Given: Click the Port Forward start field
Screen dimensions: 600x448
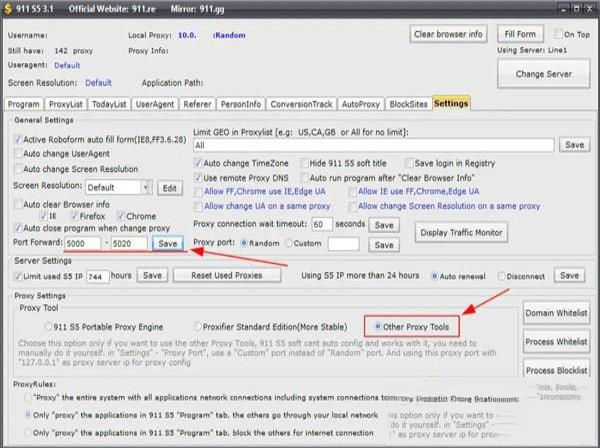Looking at the screenshot, I should 85,243.
